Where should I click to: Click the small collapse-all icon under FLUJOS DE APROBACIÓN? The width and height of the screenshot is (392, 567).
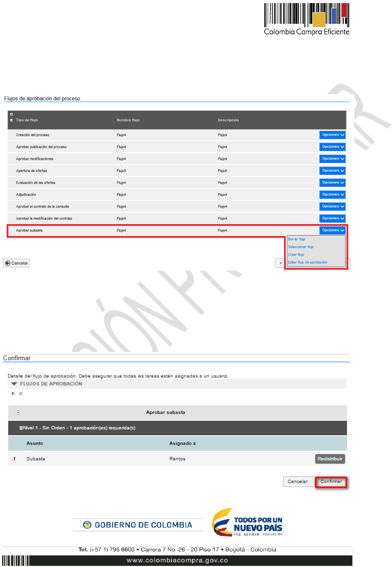(20, 393)
